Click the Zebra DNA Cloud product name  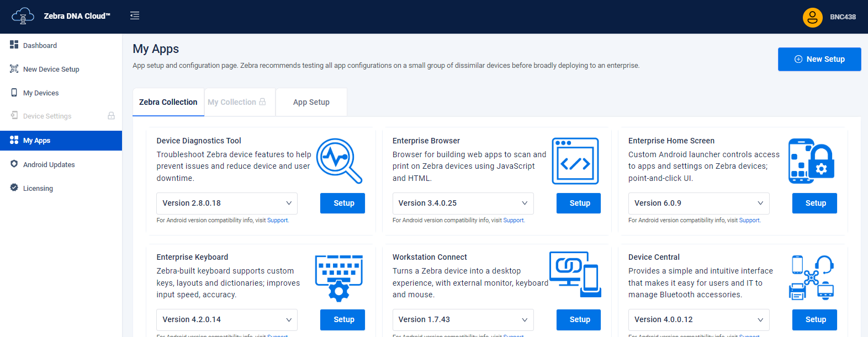pos(77,16)
